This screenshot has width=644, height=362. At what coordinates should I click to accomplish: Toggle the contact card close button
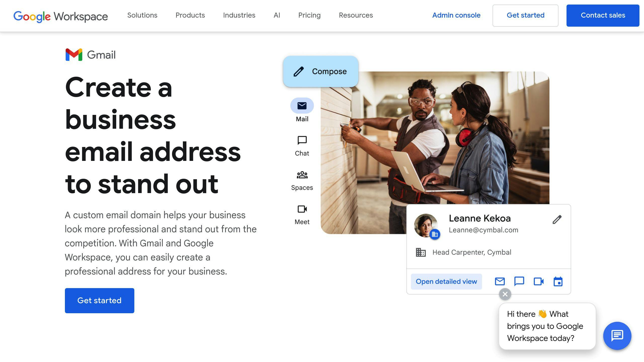(505, 294)
